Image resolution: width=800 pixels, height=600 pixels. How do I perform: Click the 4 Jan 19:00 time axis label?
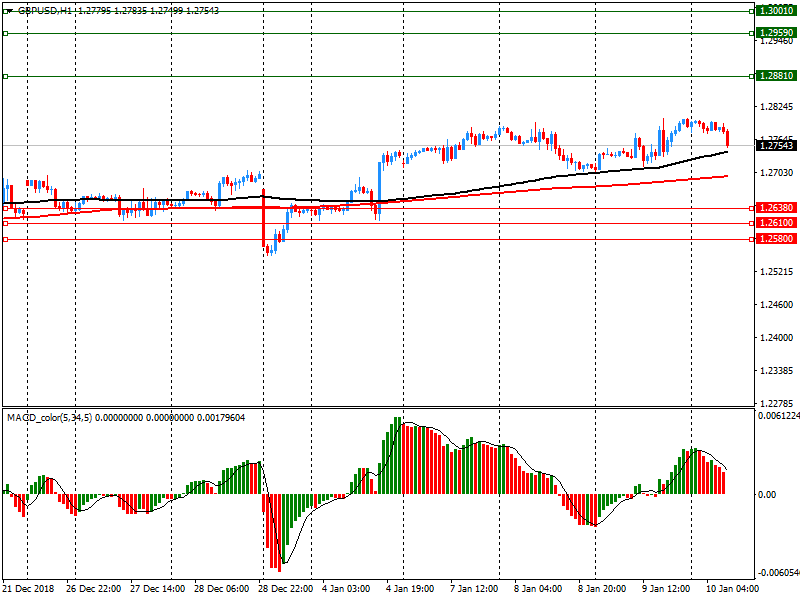[x=410, y=589]
